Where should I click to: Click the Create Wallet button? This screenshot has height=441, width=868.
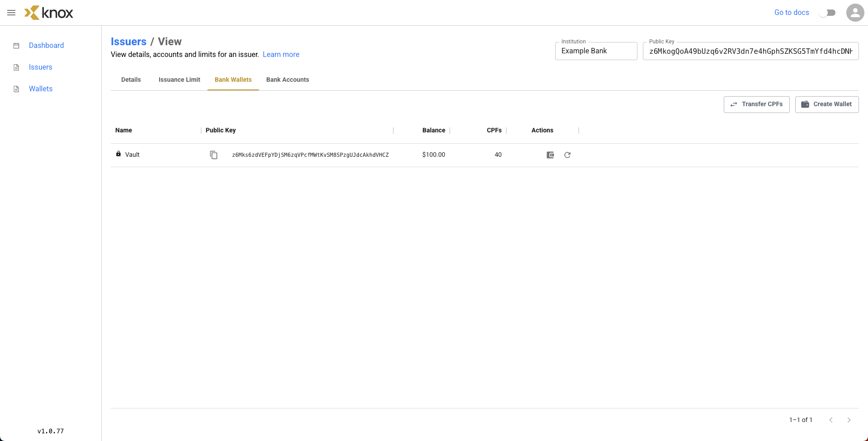point(826,104)
